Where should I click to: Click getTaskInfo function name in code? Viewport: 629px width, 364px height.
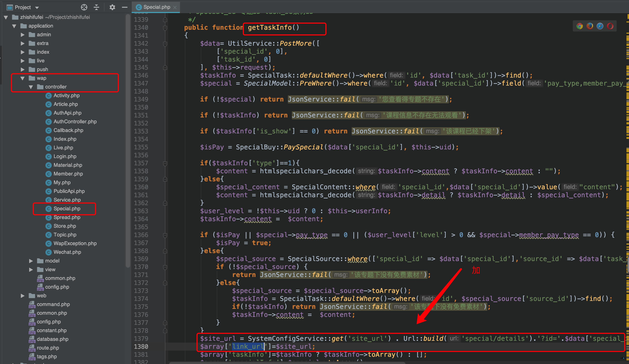(270, 27)
